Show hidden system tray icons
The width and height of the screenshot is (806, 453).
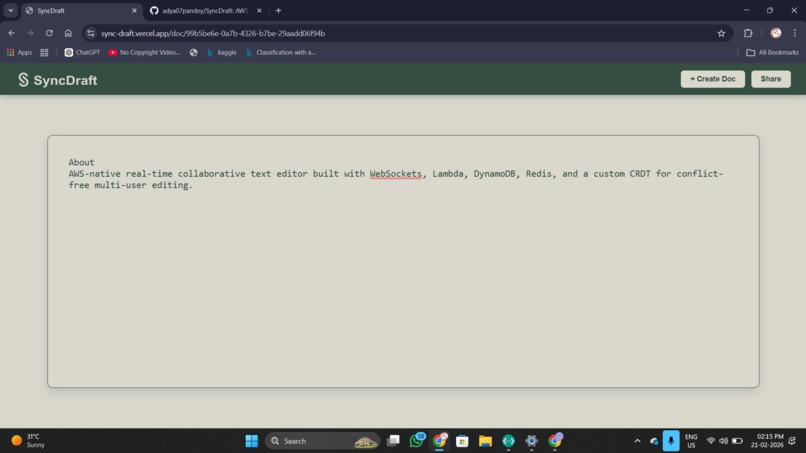pos(637,441)
